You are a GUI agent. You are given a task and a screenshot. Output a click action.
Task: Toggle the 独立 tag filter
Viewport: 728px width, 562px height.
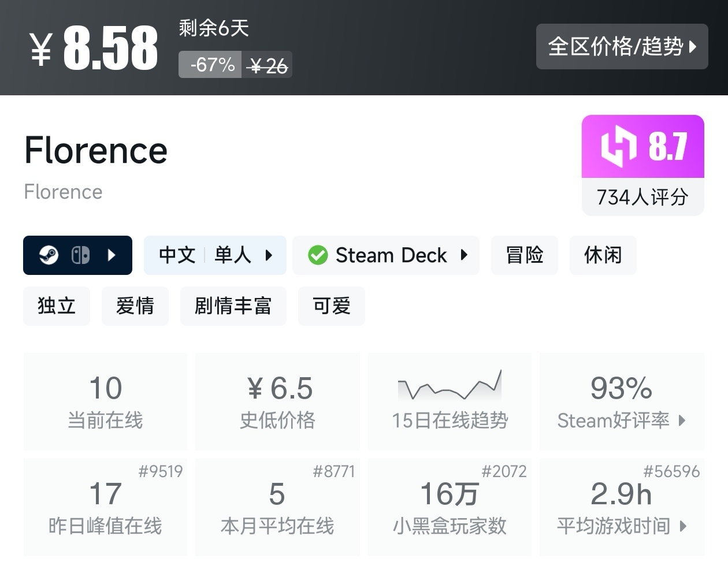(56, 306)
